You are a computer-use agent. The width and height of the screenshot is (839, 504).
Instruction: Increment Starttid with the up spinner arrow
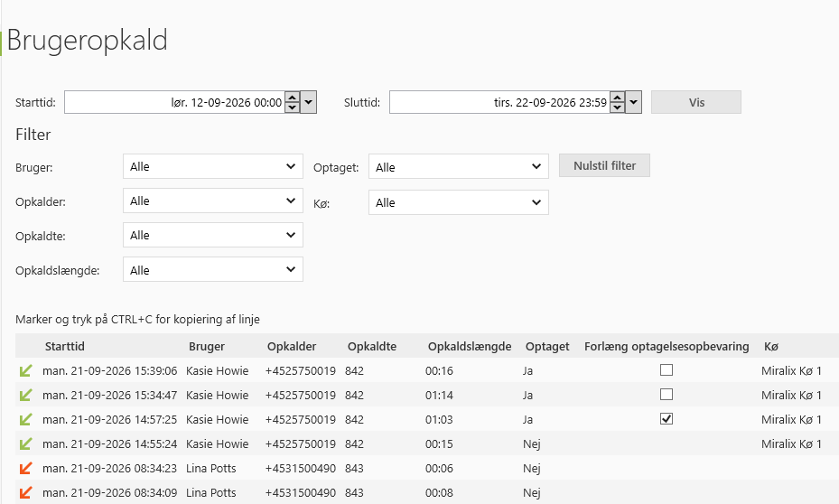pos(292,98)
